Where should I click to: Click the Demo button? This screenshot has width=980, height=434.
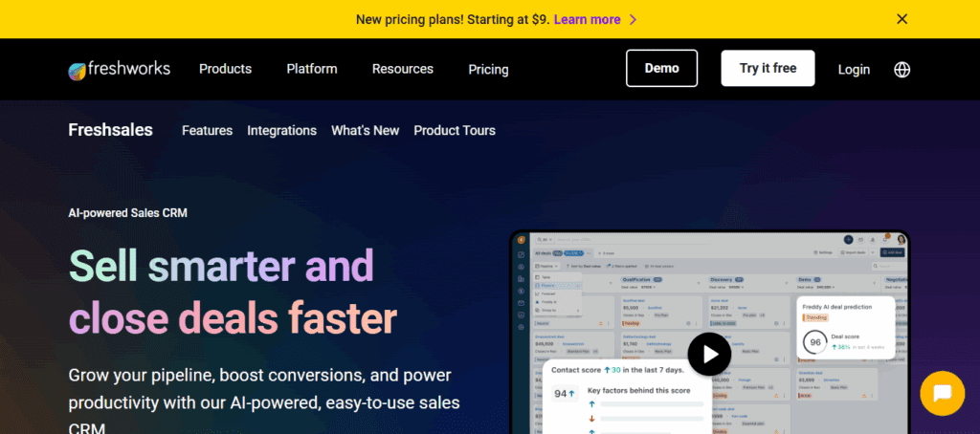tap(662, 68)
